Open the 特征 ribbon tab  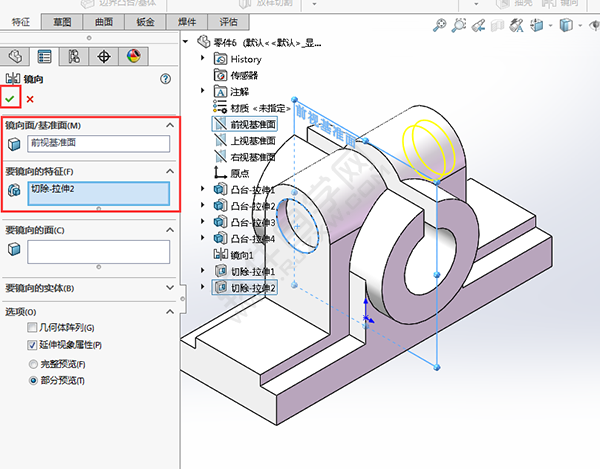click(x=20, y=22)
